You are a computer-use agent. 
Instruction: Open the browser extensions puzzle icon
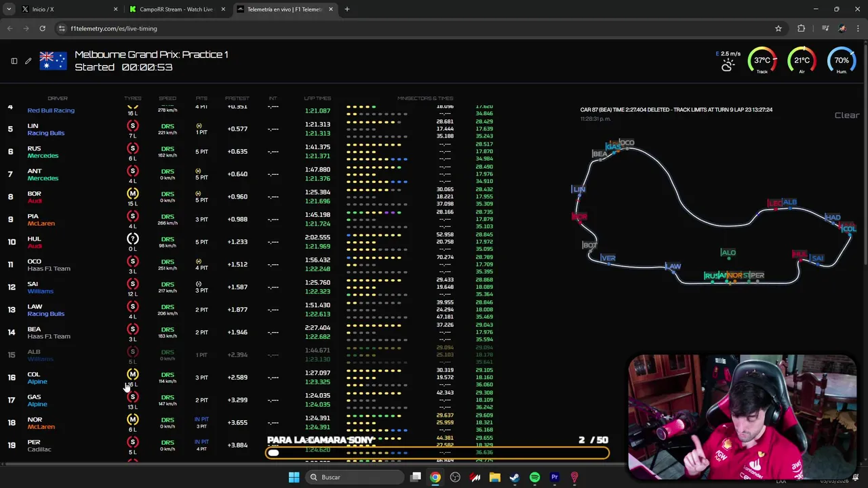point(802,28)
